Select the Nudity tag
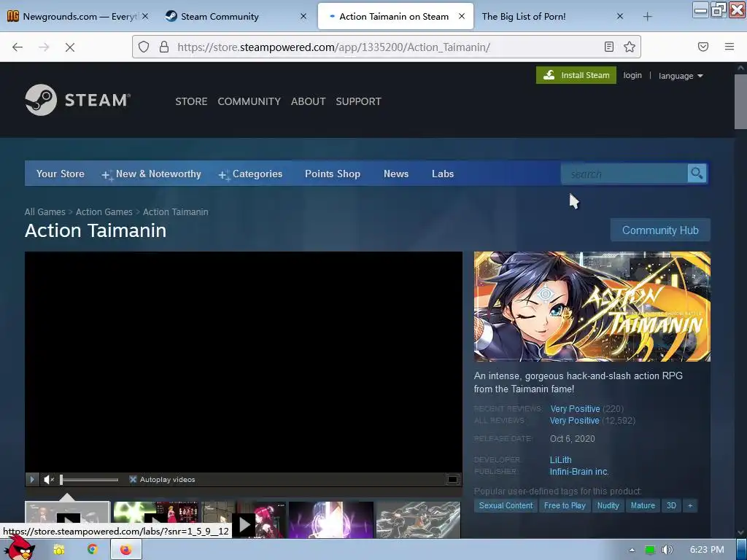This screenshot has width=747, height=560. pos(608,506)
